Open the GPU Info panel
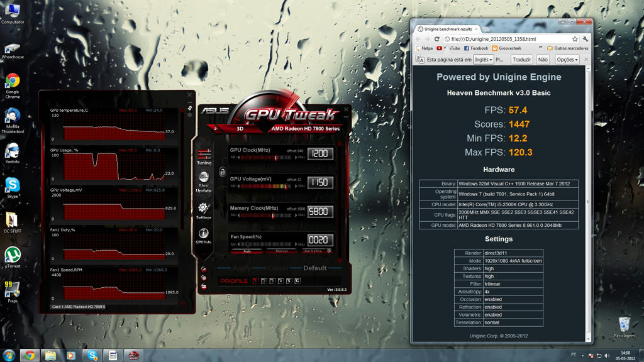The image size is (644, 362). (x=204, y=236)
